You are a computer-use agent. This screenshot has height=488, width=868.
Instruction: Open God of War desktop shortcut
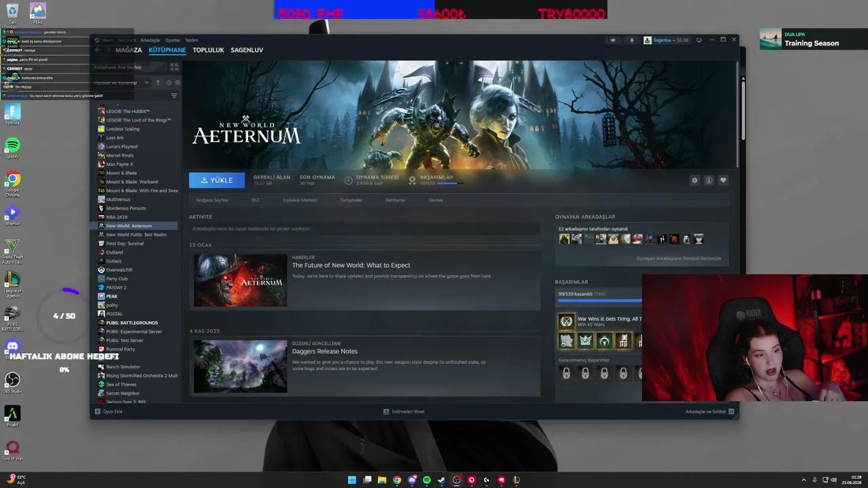click(12, 451)
